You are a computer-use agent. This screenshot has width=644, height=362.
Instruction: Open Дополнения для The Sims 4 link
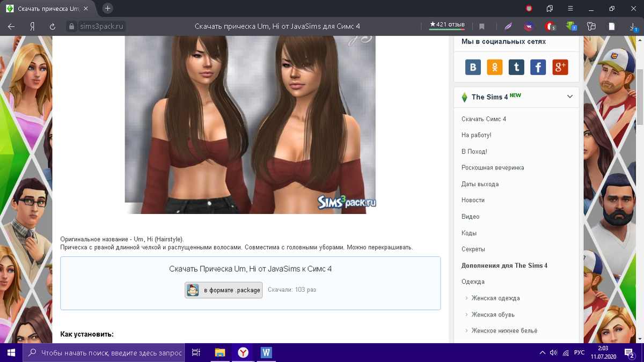(x=504, y=265)
